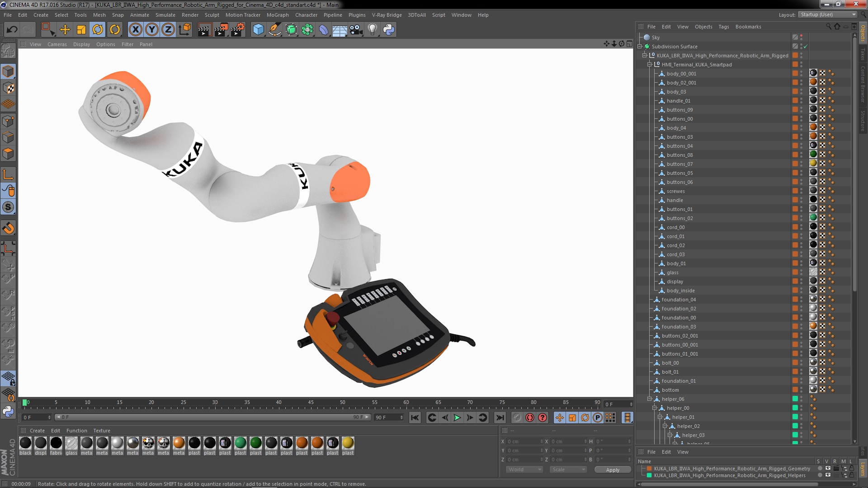The image size is (868, 488).
Task: Add a light object
Action: 372,30
